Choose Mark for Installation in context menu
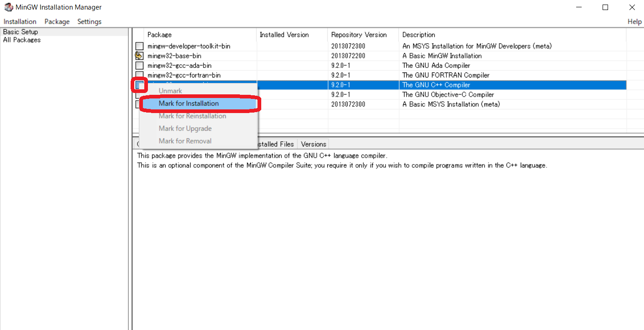The width and height of the screenshot is (644, 330). pyautogui.click(x=199, y=103)
